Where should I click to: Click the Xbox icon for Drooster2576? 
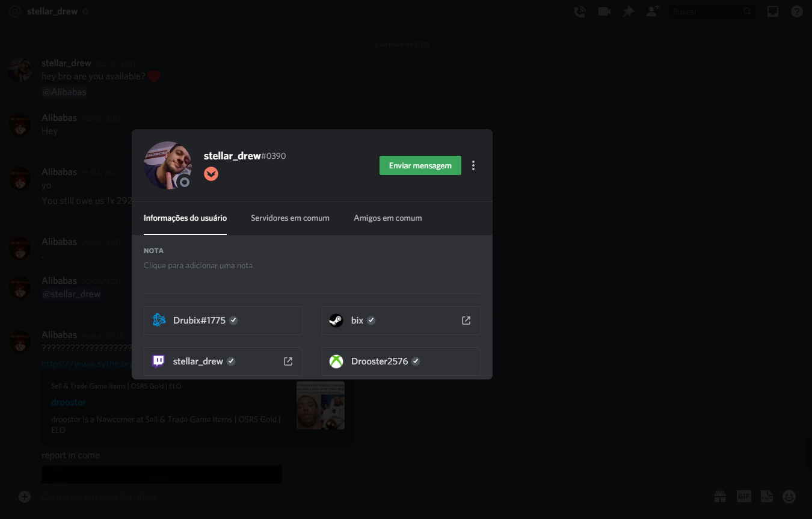336,361
